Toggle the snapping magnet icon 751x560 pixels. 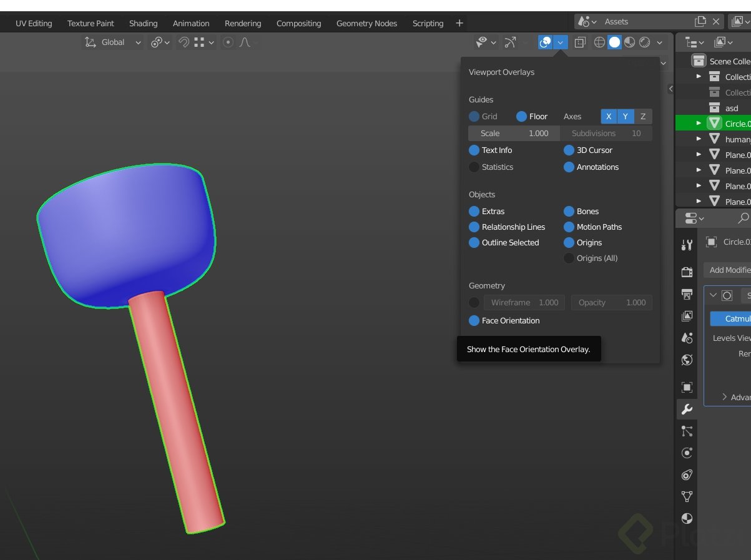point(184,42)
